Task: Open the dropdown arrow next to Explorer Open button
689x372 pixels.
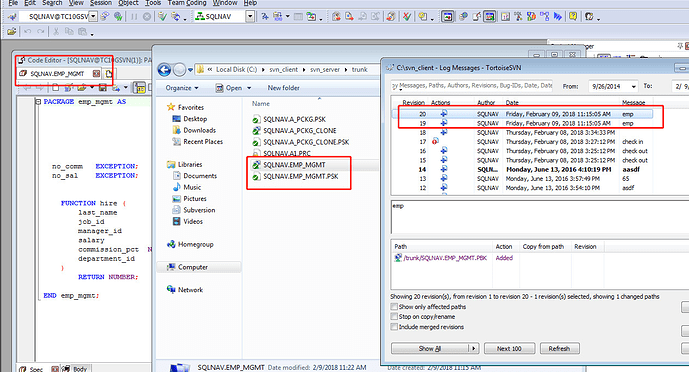Action: click(249, 88)
